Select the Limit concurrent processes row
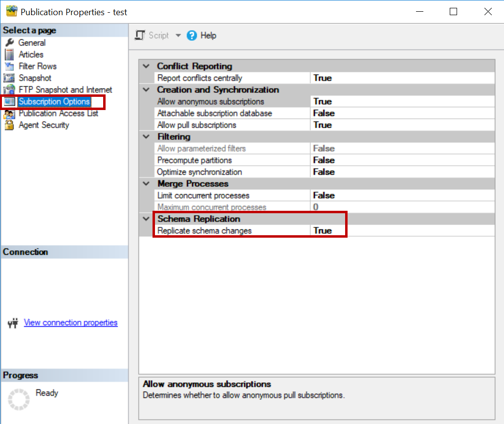This screenshot has height=424, width=504. click(x=203, y=195)
